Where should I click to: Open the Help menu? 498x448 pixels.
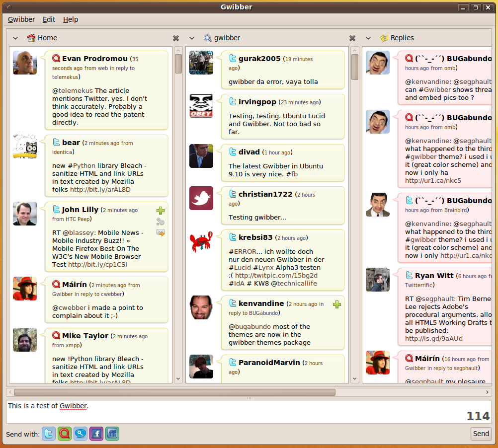[x=71, y=19]
